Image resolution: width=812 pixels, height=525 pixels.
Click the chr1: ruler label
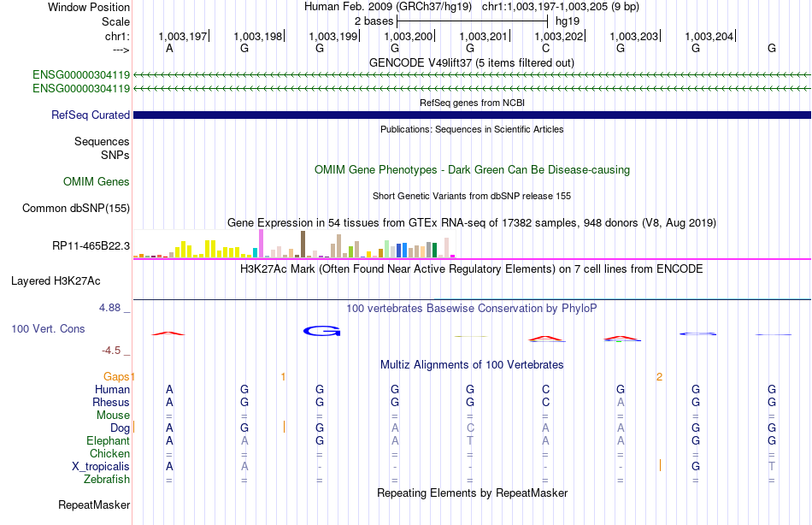(x=117, y=36)
